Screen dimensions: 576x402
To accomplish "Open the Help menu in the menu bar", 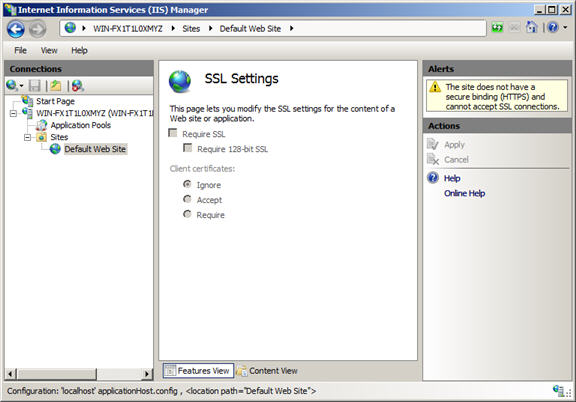I will tap(79, 50).
